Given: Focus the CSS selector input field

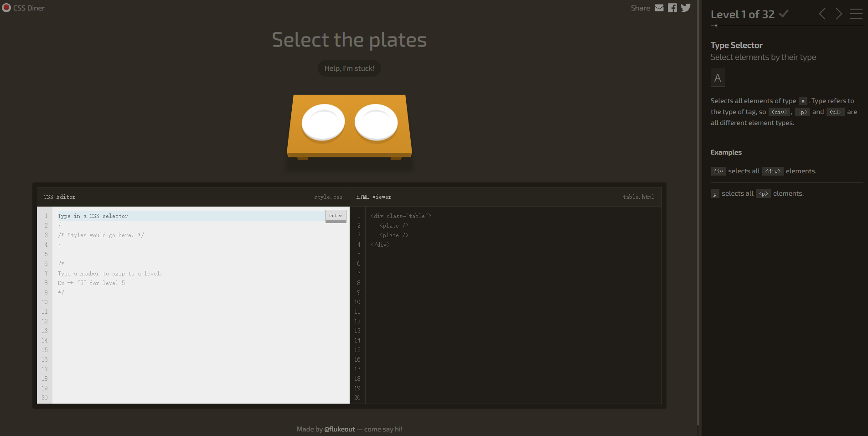Looking at the screenshot, I should (x=191, y=216).
